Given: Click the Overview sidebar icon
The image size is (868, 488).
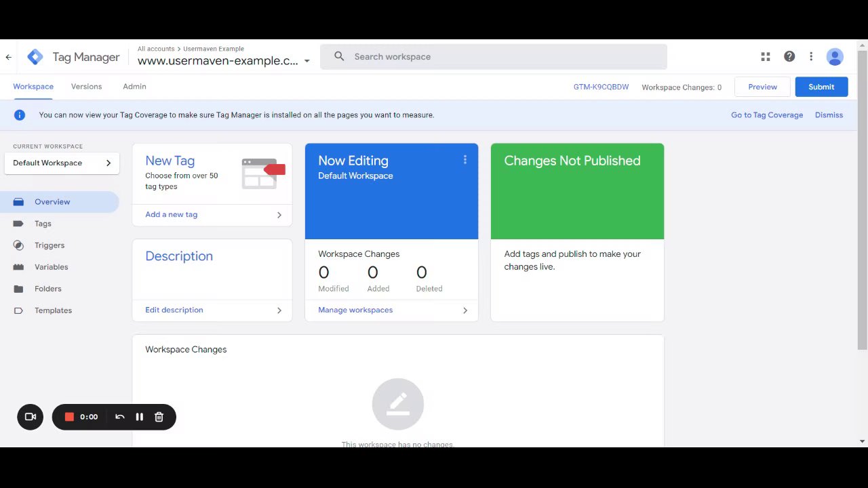Looking at the screenshot, I should coord(18,202).
